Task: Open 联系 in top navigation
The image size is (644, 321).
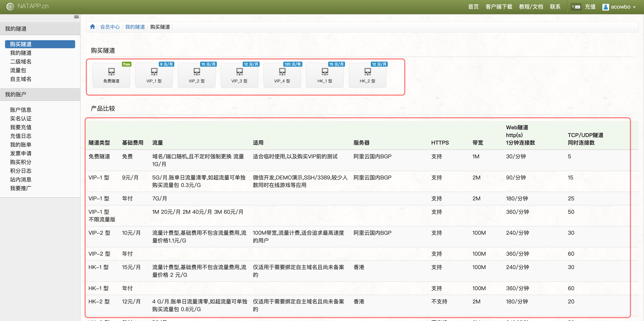Action: [x=555, y=7]
